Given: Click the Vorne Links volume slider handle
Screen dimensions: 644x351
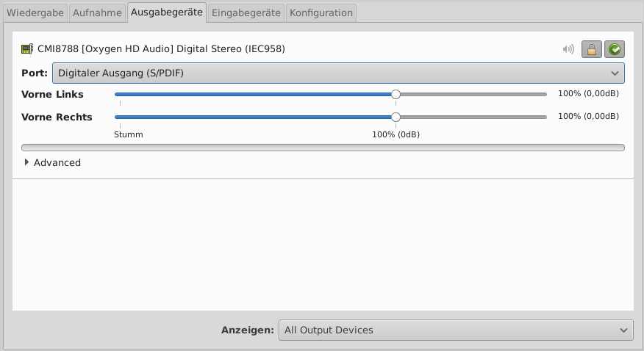Looking at the screenshot, I should (x=396, y=94).
